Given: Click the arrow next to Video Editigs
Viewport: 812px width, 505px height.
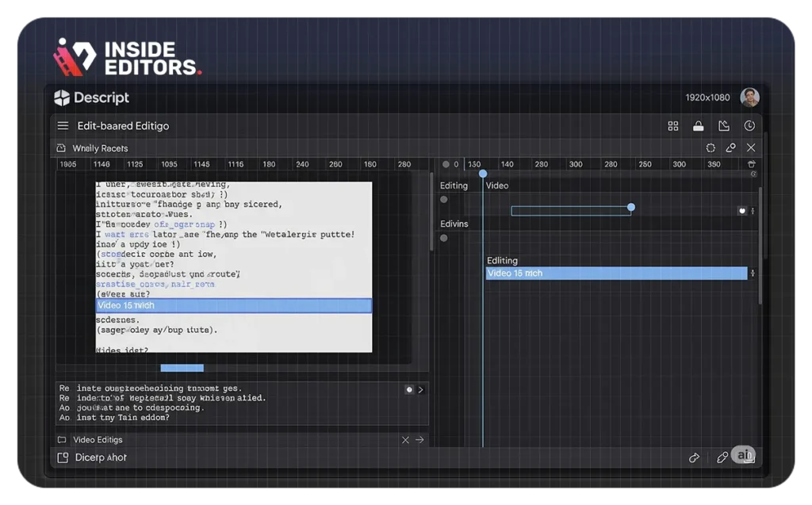Looking at the screenshot, I should pos(419,440).
